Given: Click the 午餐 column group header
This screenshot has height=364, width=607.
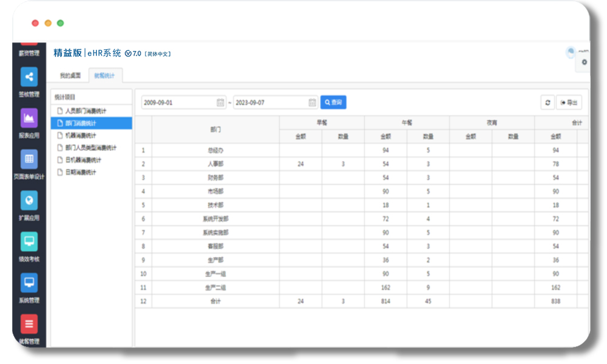Looking at the screenshot, I should [407, 123].
